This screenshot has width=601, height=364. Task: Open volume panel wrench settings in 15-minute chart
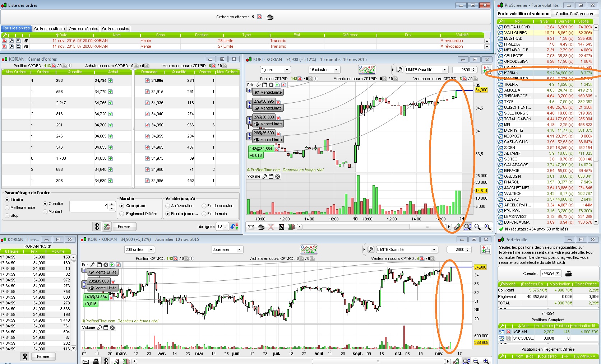265,177
